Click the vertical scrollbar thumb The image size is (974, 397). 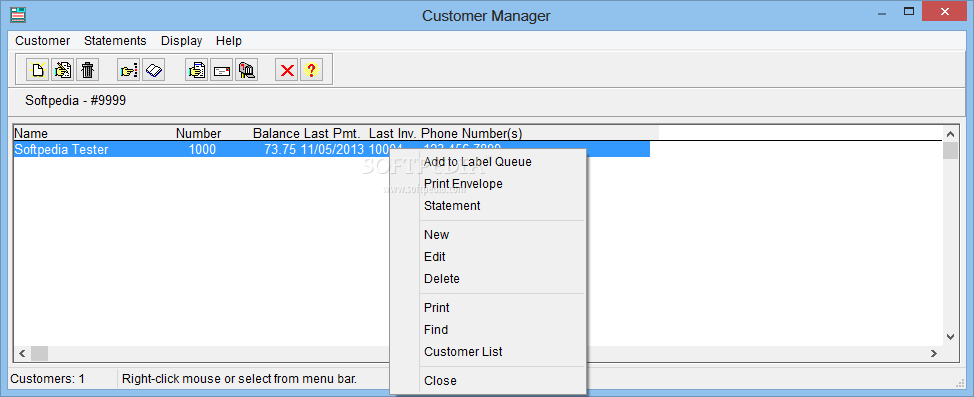950,150
